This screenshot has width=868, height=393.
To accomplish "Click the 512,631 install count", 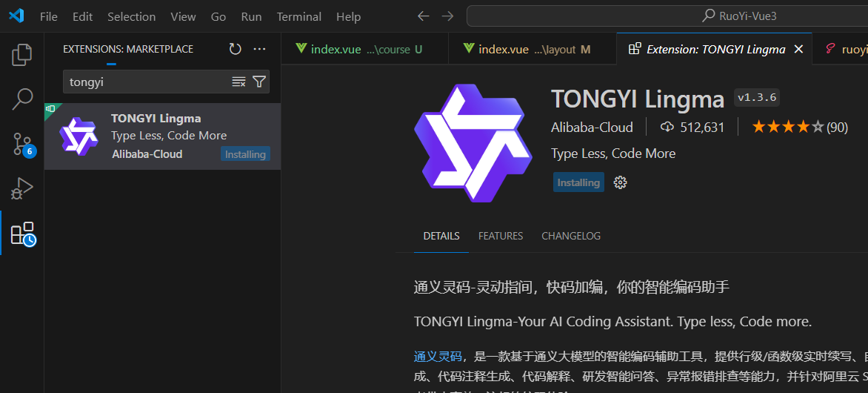I will pos(692,128).
